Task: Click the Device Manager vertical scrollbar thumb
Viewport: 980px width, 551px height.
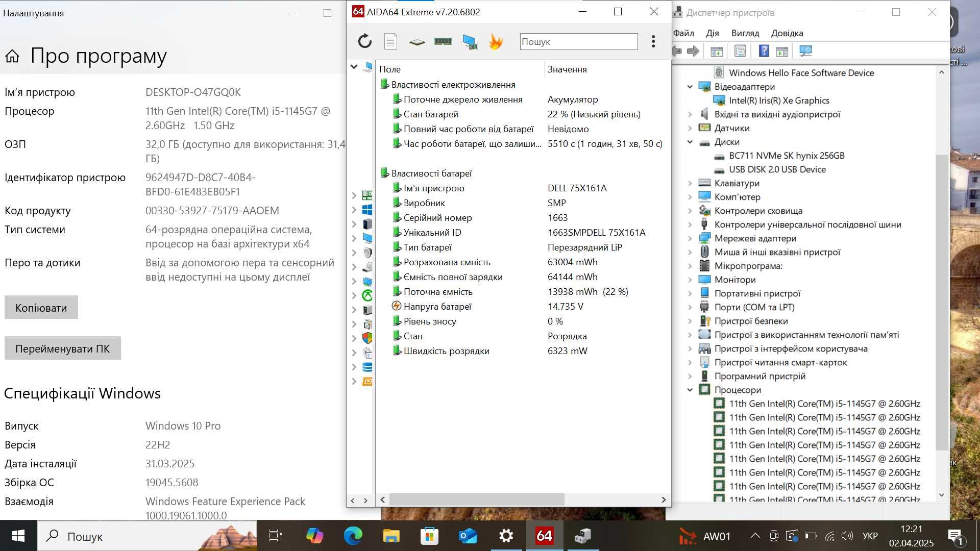Action: pos(942,302)
